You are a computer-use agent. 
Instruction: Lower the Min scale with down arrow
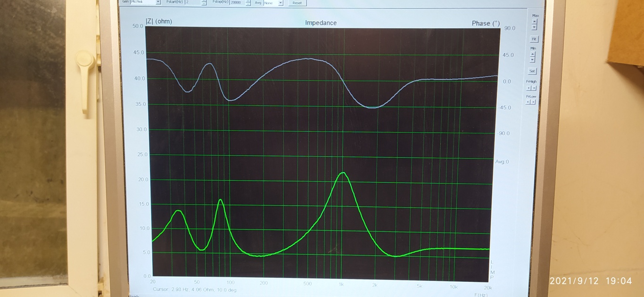pyautogui.click(x=533, y=59)
